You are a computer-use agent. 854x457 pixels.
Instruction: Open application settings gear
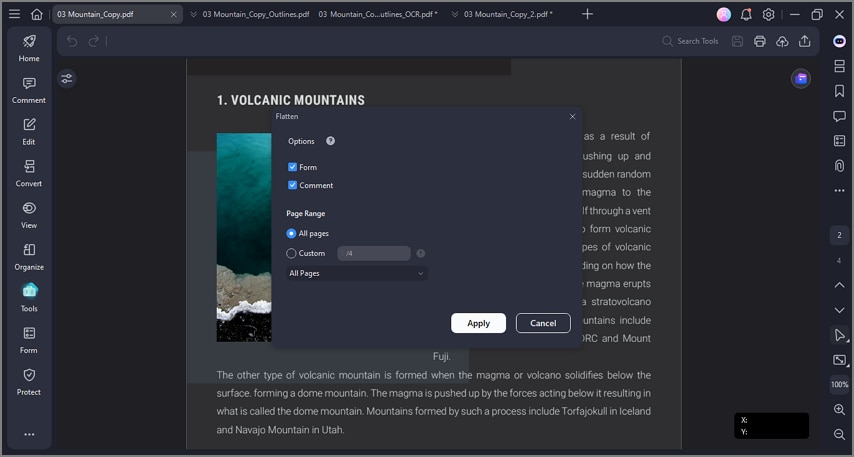(x=768, y=15)
